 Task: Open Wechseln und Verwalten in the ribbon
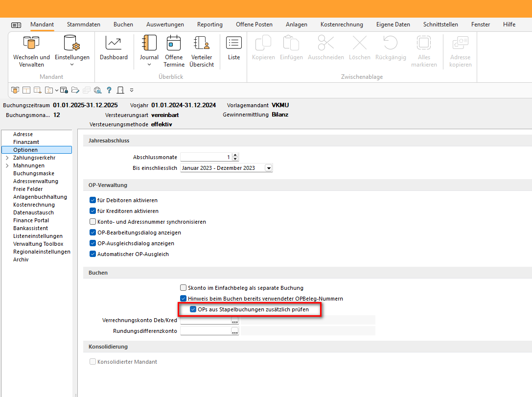31,51
